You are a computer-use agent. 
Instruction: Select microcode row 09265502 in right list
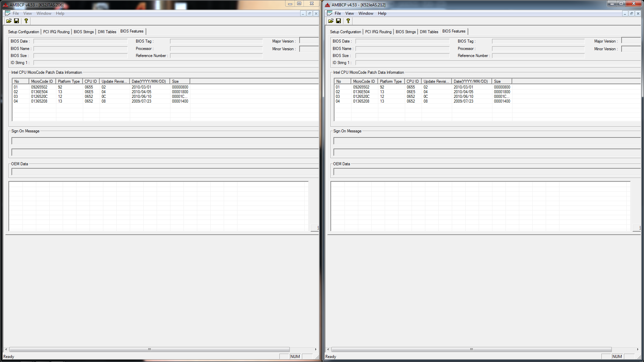click(361, 87)
